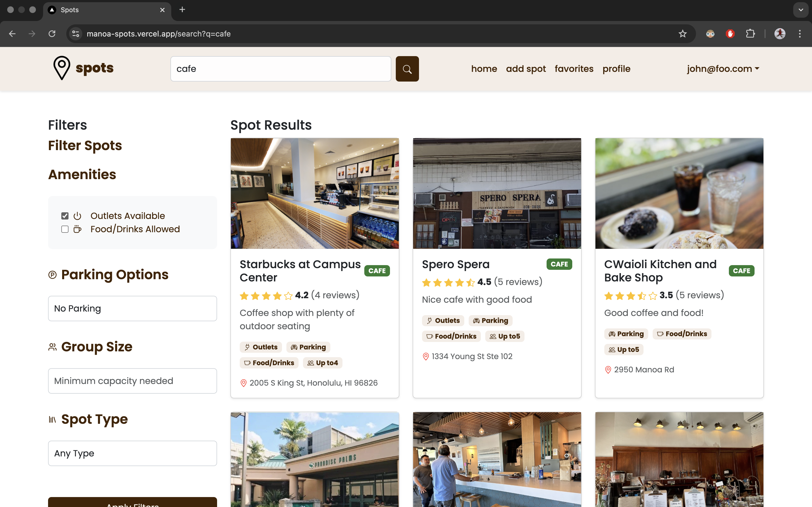The height and width of the screenshot is (507, 812).
Task: Open the Spero Spera storefront photo
Action: 497,194
